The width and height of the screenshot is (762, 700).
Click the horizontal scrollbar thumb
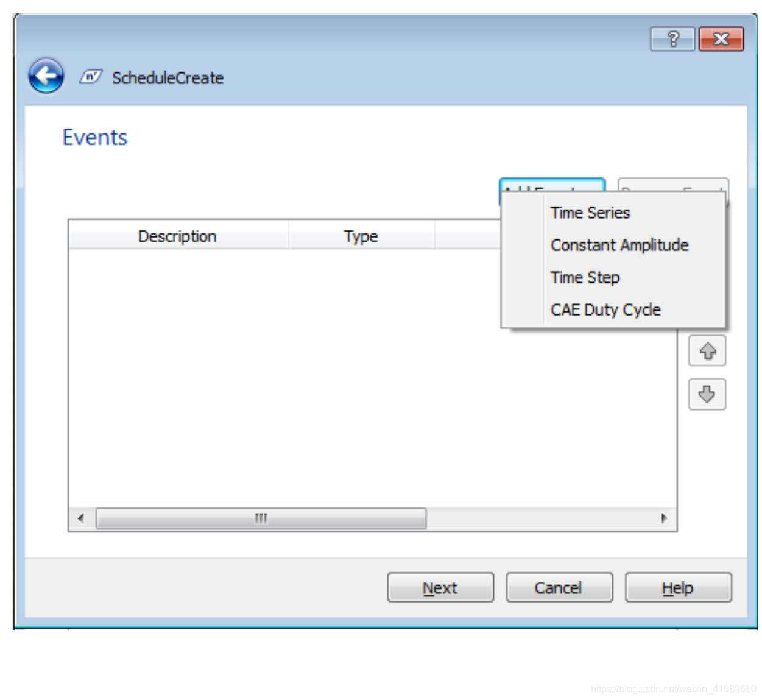coord(261,518)
